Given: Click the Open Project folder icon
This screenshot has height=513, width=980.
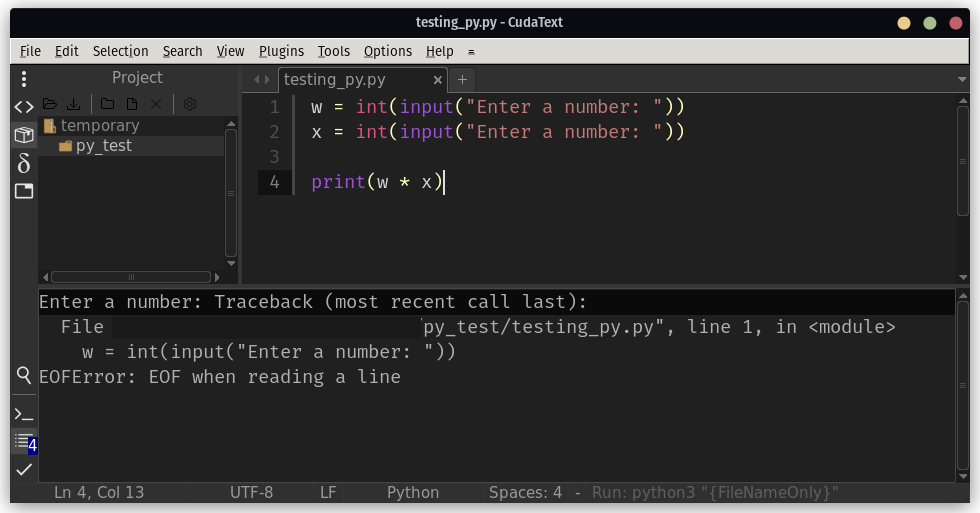Looking at the screenshot, I should pos(49,104).
